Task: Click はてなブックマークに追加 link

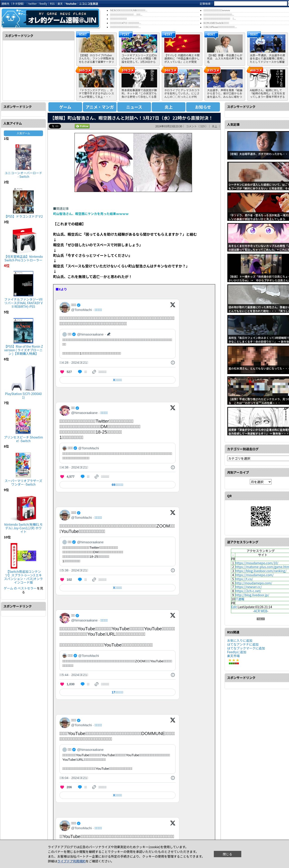Action: (x=246, y=648)
